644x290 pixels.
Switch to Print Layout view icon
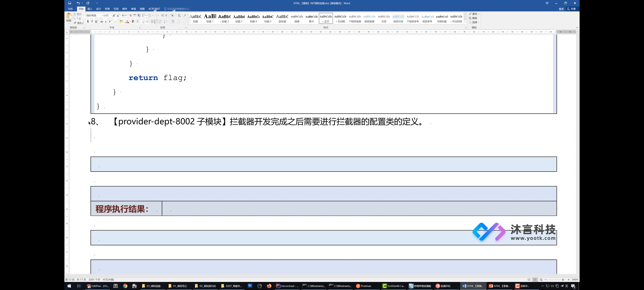coord(535,280)
